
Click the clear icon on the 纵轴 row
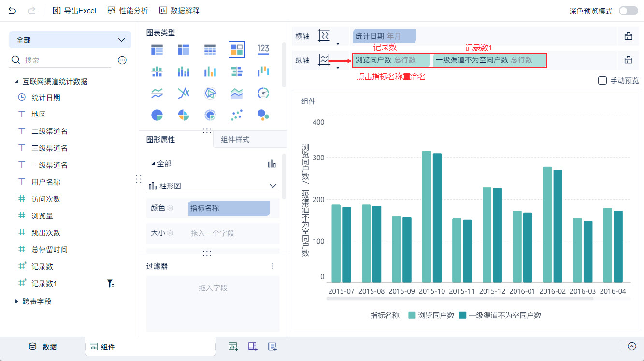[629, 60]
